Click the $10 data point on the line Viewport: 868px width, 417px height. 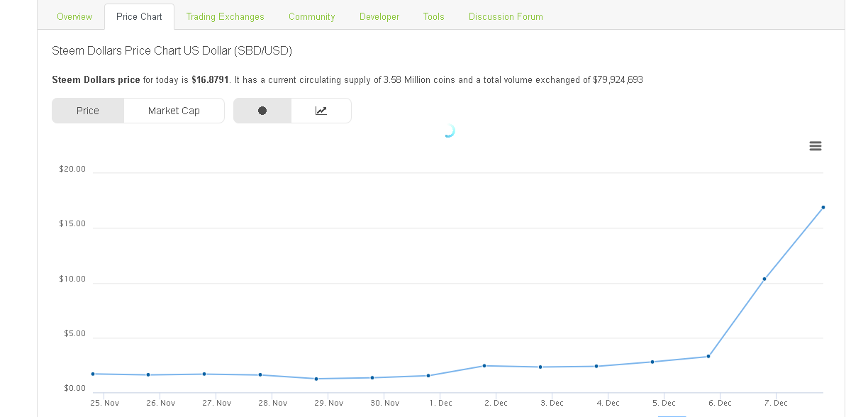[x=764, y=279]
